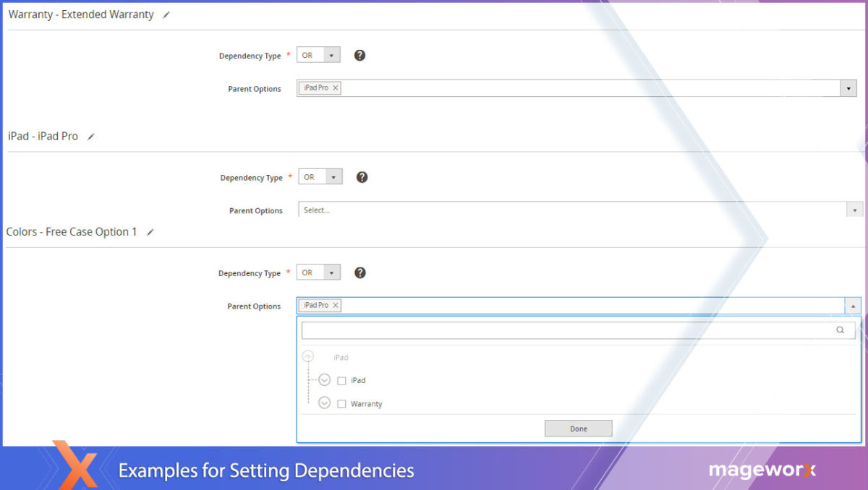The height and width of the screenshot is (490, 868).
Task: Expand Parent Options arrow for Extended Warranty
Action: pyautogui.click(x=848, y=88)
